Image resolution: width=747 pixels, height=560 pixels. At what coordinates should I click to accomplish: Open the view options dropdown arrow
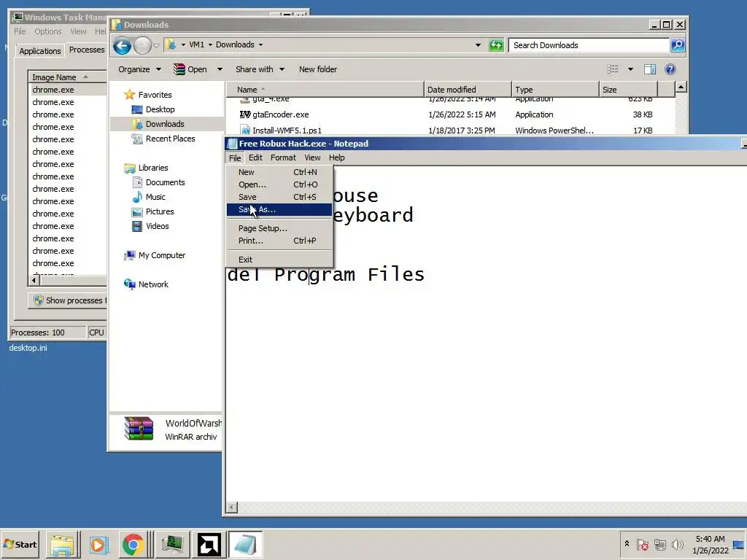[630, 69]
